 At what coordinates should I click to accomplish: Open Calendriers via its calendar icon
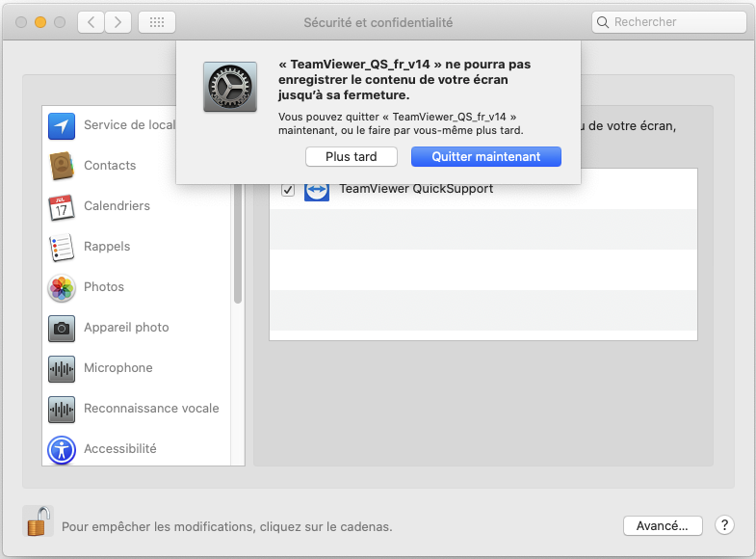tap(62, 206)
